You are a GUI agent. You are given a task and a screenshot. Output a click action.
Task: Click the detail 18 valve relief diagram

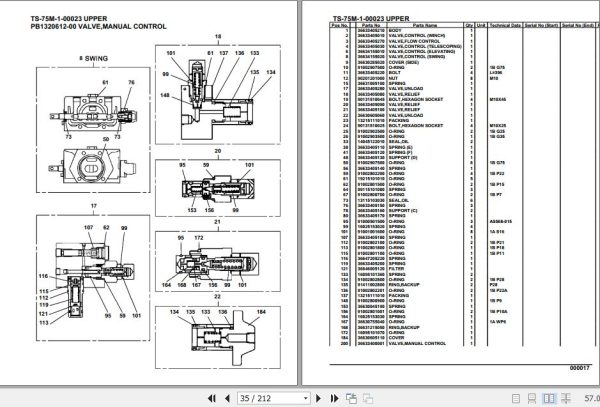point(218,94)
